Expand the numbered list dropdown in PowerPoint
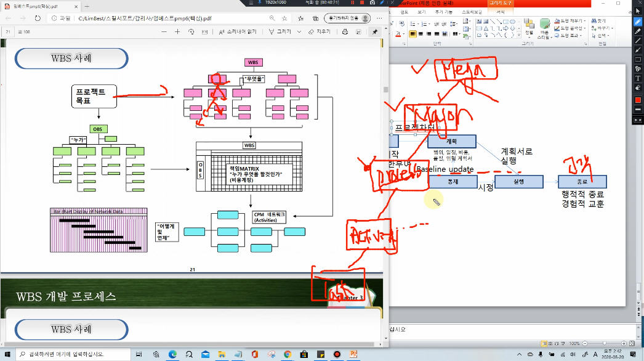This screenshot has width=644, height=361. click(x=430, y=23)
